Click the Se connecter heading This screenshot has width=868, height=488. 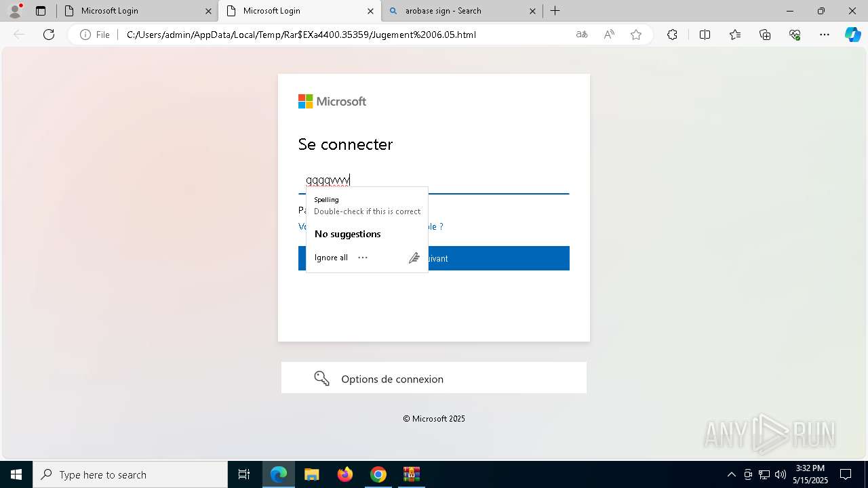(x=345, y=144)
